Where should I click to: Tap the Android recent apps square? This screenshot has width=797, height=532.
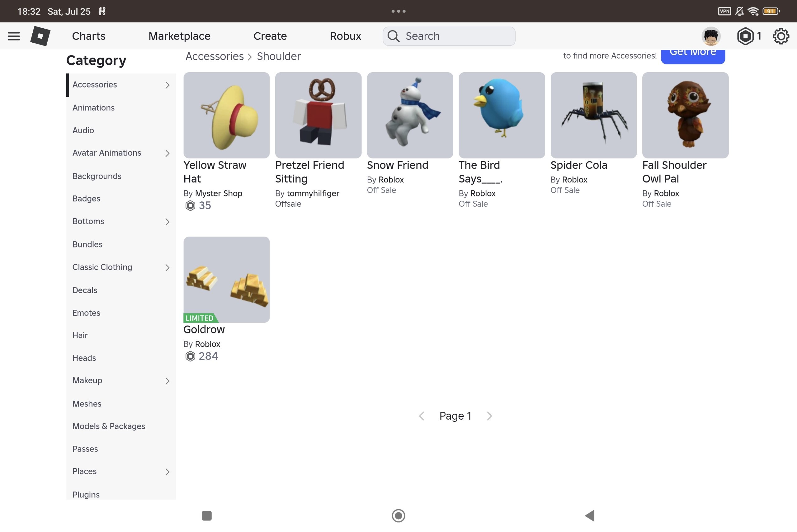(207, 516)
